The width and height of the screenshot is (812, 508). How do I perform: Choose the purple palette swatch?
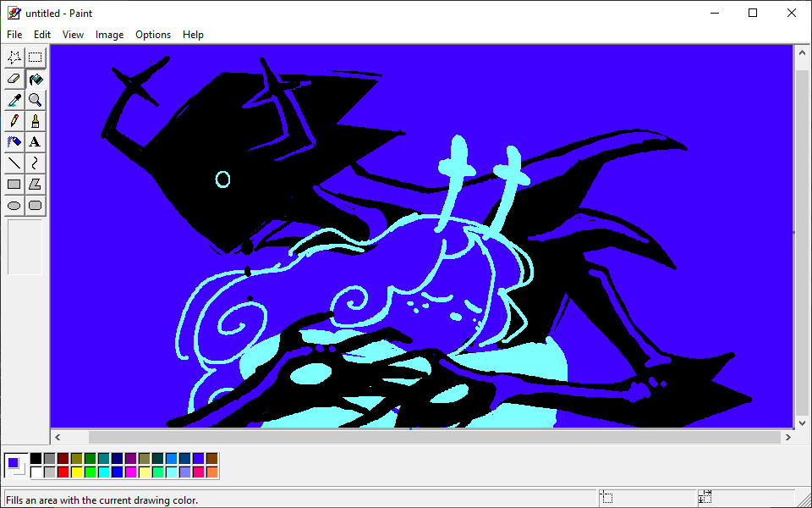coord(131,458)
